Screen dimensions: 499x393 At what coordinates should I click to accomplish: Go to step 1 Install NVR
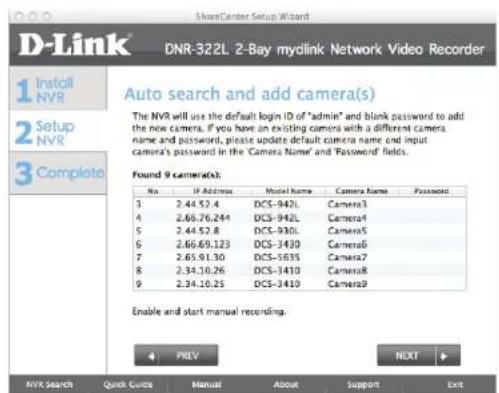click(58, 89)
